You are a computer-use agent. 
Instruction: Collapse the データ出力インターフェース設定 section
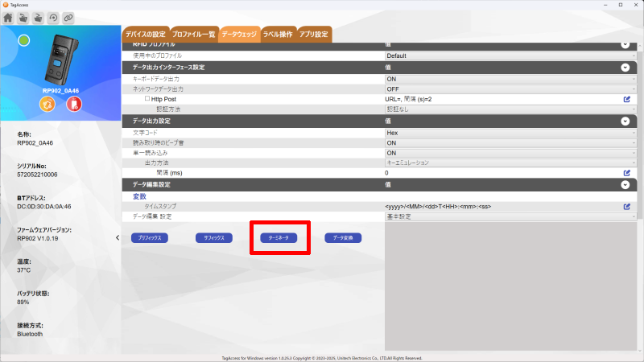(x=625, y=68)
